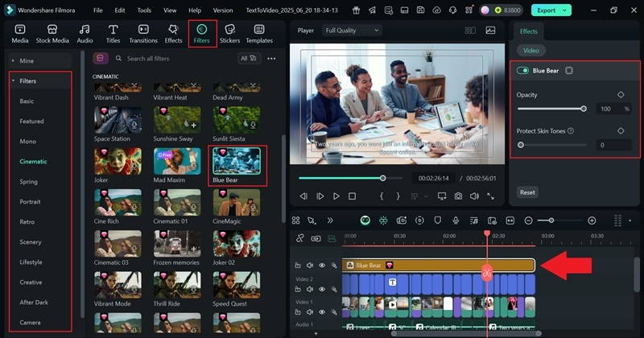This screenshot has width=644, height=338.
Task: Click the save project icon in the title bar
Action: tap(420, 10)
